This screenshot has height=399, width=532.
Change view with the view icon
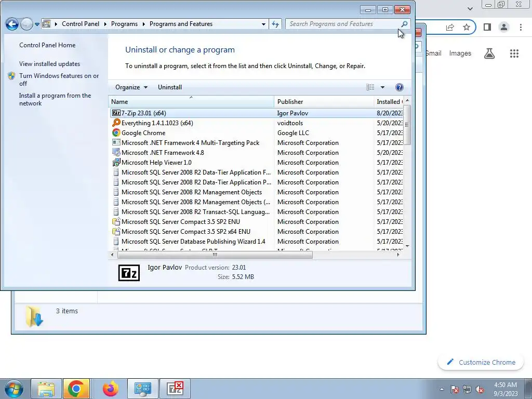click(x=370, y=87)
